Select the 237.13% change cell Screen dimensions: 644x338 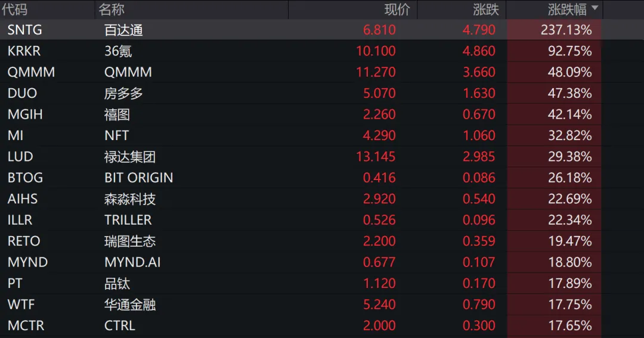566,30
